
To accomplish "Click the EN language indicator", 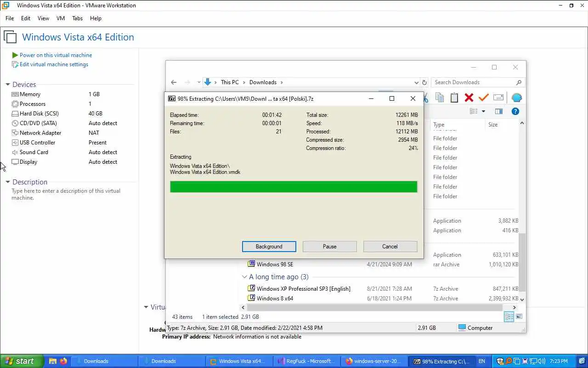I will coord(481,361).
